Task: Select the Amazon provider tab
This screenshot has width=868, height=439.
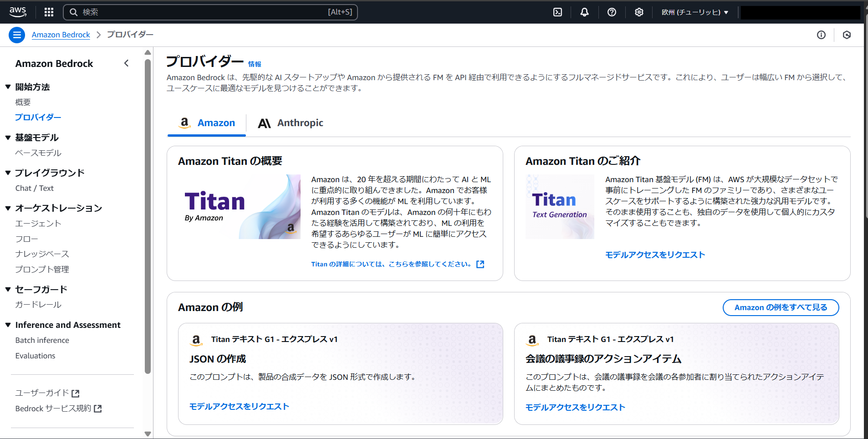Action: 207,123
